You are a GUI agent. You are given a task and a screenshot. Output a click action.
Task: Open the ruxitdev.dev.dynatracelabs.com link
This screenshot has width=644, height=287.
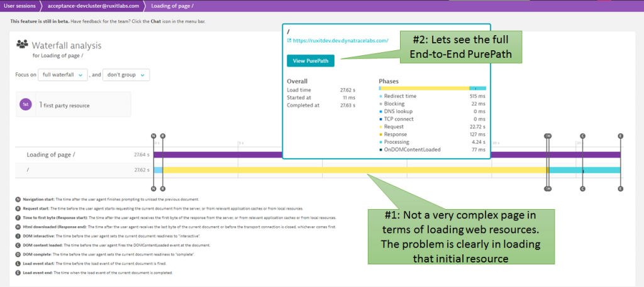click(x=340, y=41)
